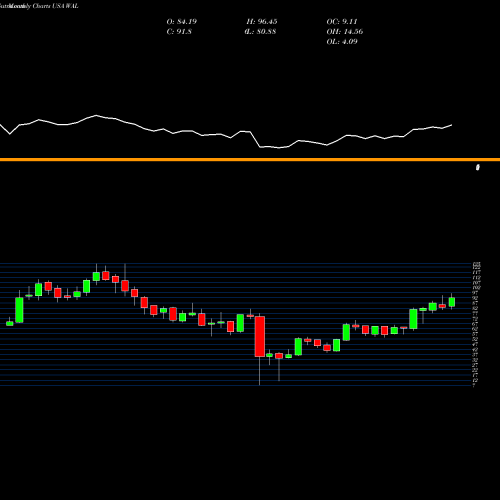Viewport: 500px width, 500px height.
Task: Select the low value L: 80.88
Action: [260, 32]
